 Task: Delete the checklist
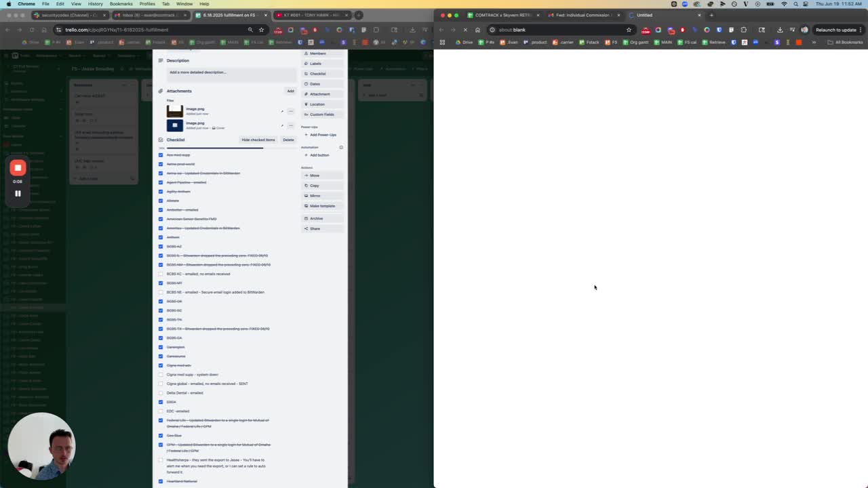coord(288,140)
